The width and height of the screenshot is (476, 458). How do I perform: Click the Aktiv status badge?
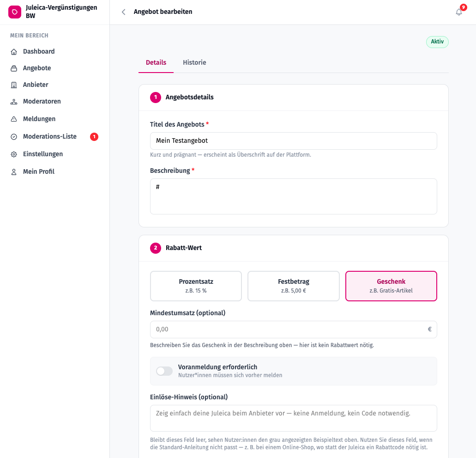(437, 42)
